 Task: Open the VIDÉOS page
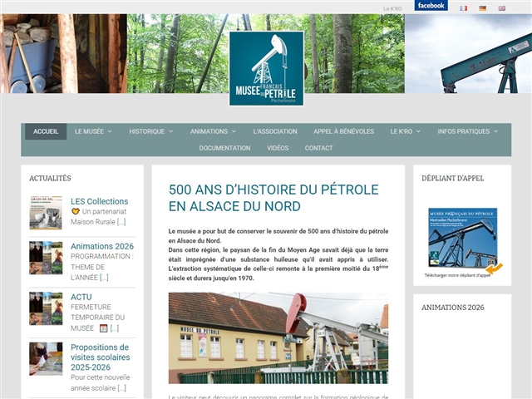pos(278,148)
